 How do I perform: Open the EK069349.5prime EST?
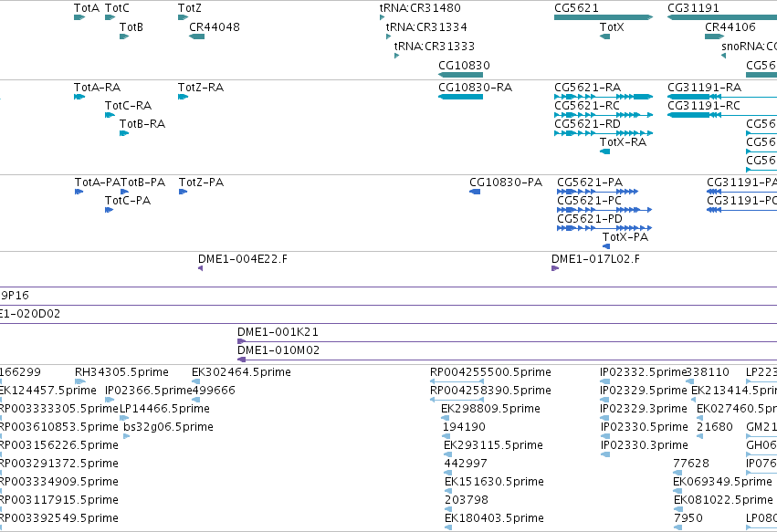677,491
